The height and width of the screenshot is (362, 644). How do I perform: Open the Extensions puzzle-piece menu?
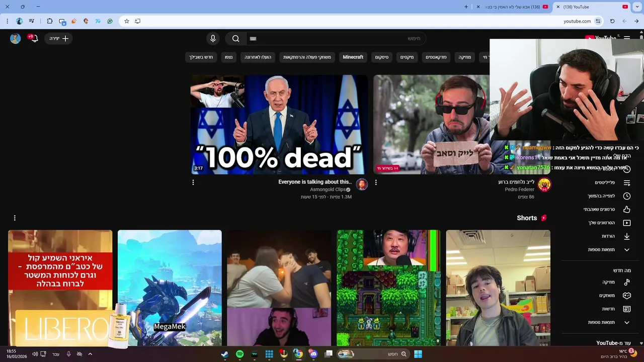pos(49,21)
